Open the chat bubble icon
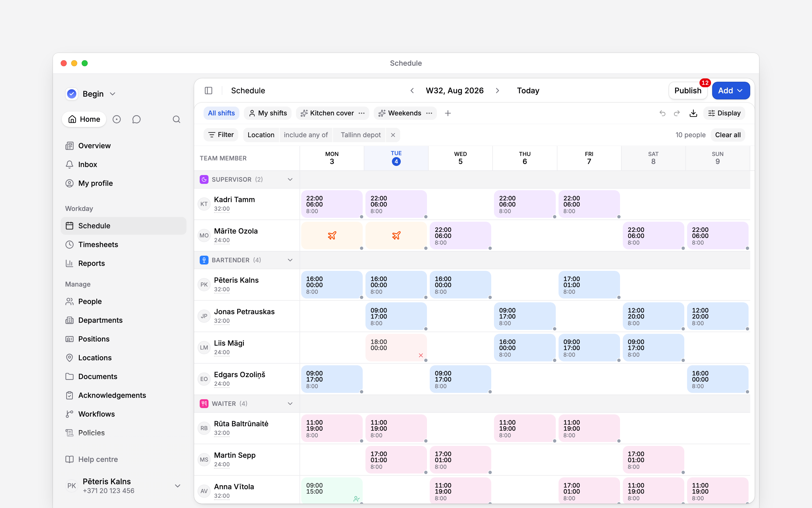812x508 pixels. 136,119
